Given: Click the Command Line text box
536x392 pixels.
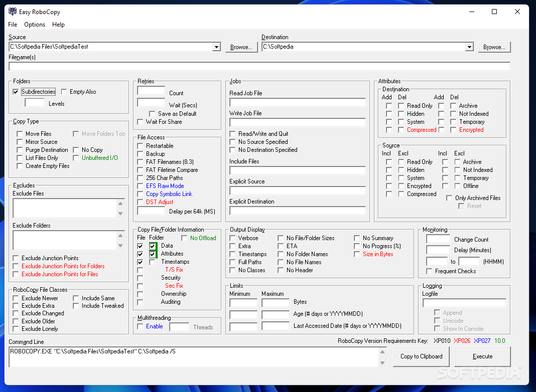Looking at the screenshot, I should 194,357.
